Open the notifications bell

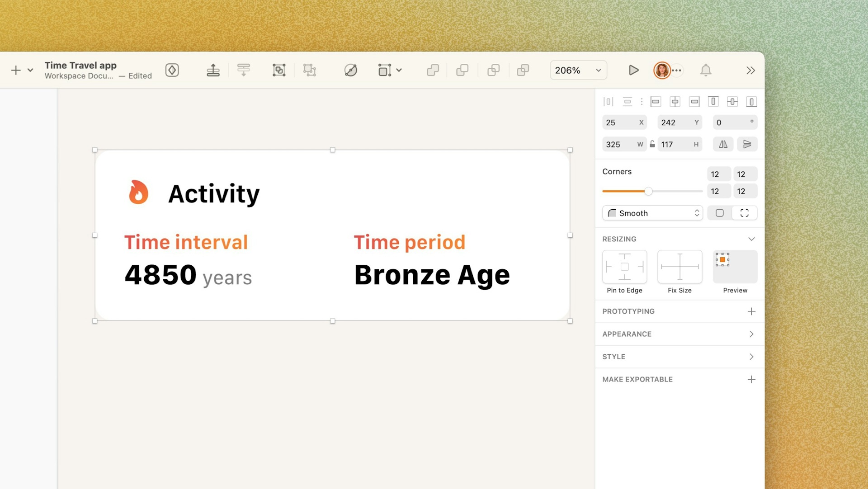coord(706,70)
